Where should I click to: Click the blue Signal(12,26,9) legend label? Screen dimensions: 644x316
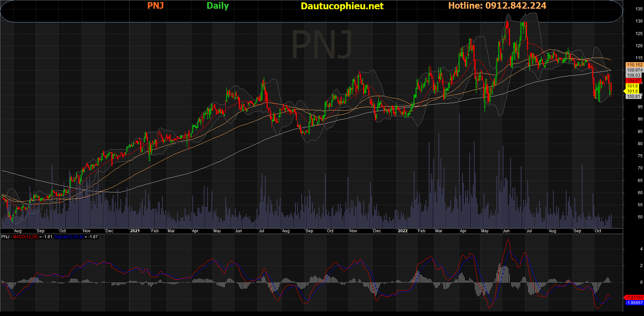pos(68,237)
